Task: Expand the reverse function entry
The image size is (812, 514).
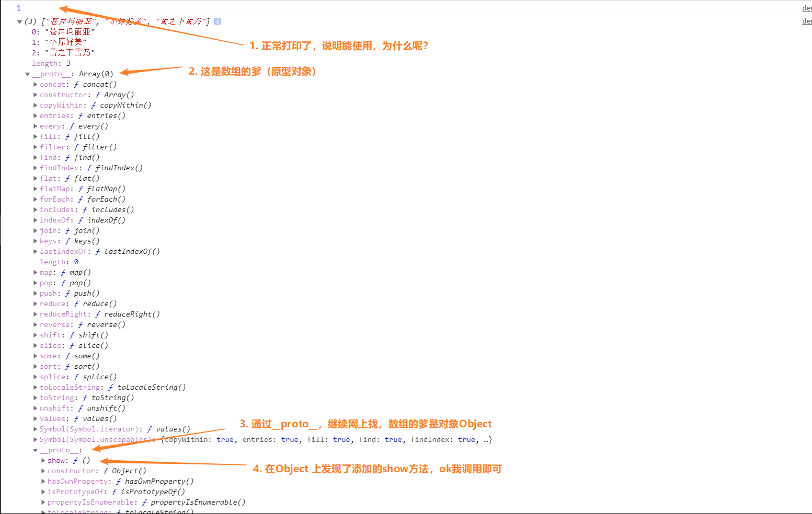Action: [x=35, y=324]
